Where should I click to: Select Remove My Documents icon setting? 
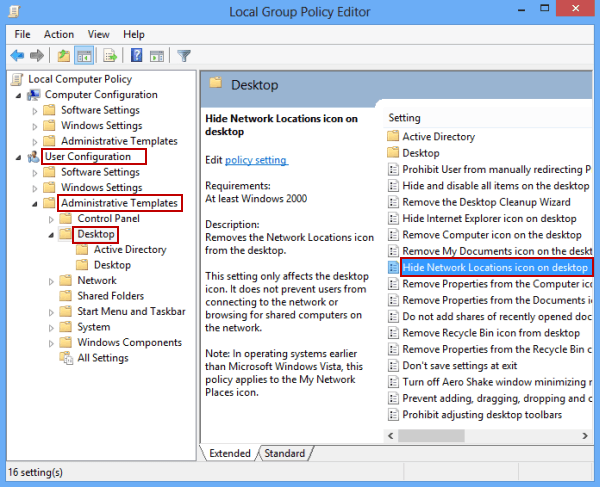coord(496,251)
